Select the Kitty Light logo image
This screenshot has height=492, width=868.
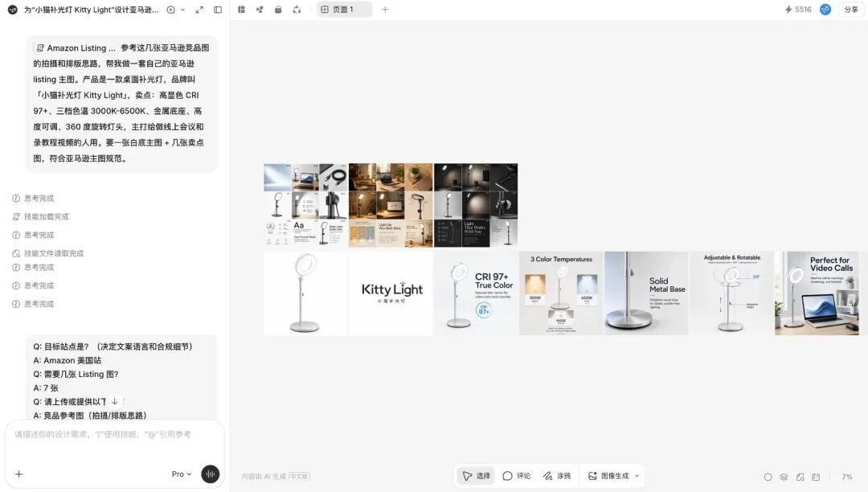[391, 293]
